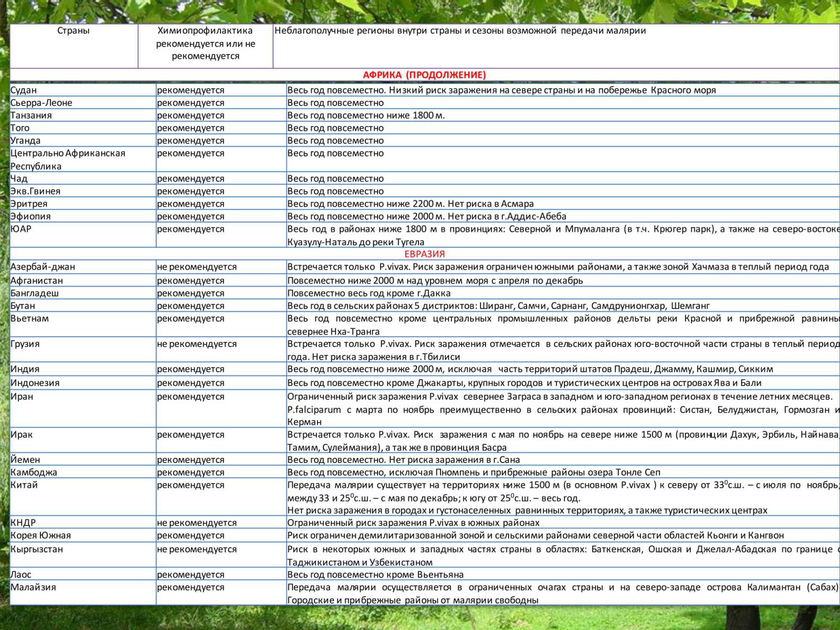The height and width of the screenshot is (630, 840).
Task: Select the 'Корея Южная' country cell
Action: coord(83,535)
